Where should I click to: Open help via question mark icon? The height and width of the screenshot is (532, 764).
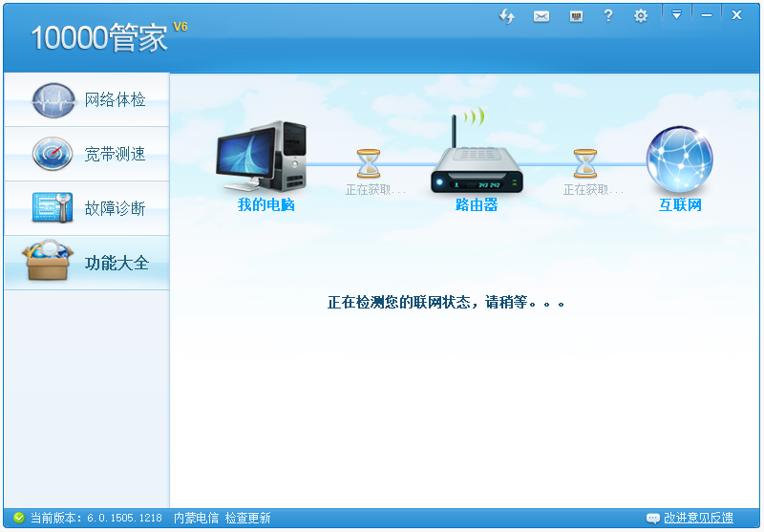[608, 16]
